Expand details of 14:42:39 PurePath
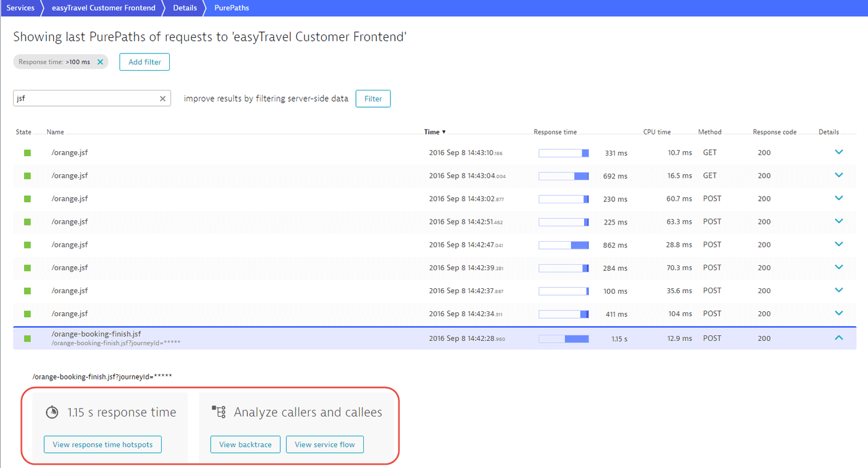 pyautogui.click(x=839, y=267)
